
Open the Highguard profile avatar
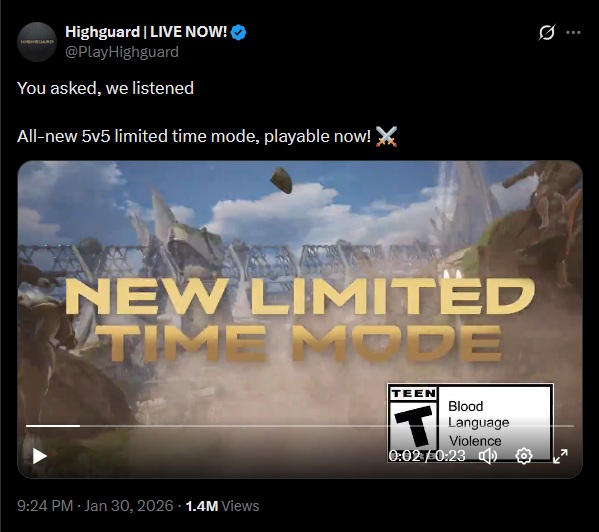pos(37,42)
